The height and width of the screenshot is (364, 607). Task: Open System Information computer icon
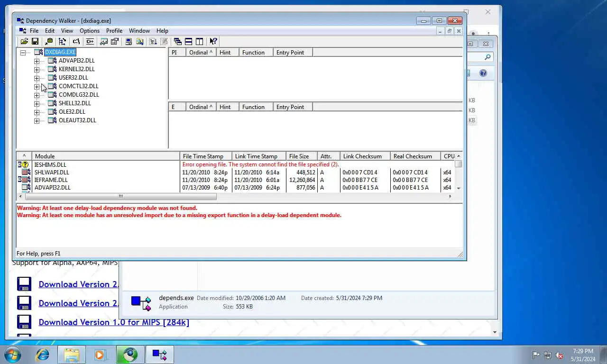(x=129, y=42)
